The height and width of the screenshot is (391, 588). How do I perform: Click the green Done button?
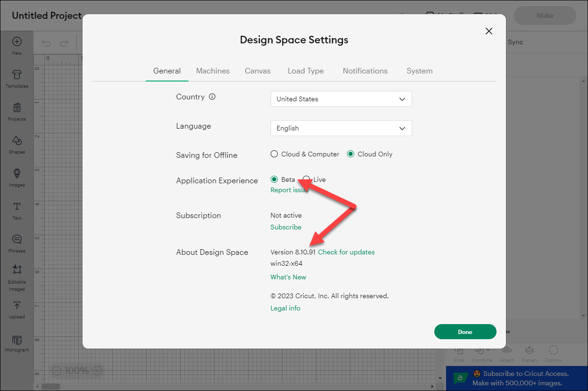465,332
